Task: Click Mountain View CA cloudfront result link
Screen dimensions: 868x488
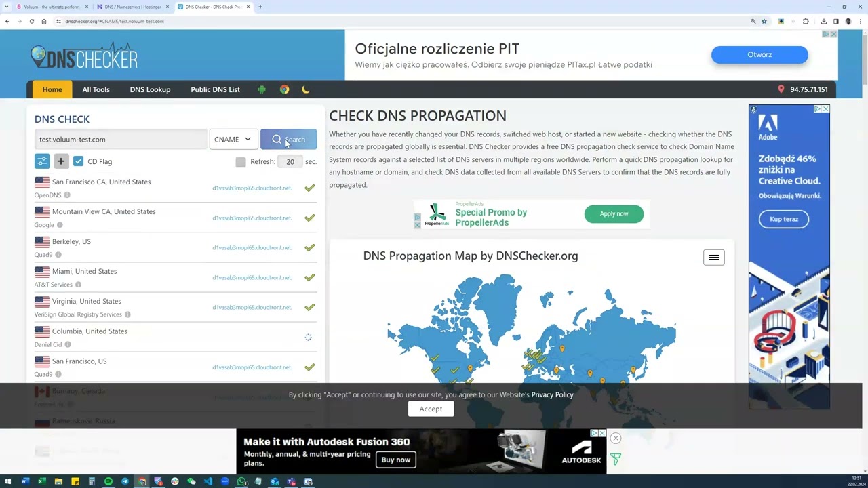Action: pyautogui.click(x=252, y=218)
